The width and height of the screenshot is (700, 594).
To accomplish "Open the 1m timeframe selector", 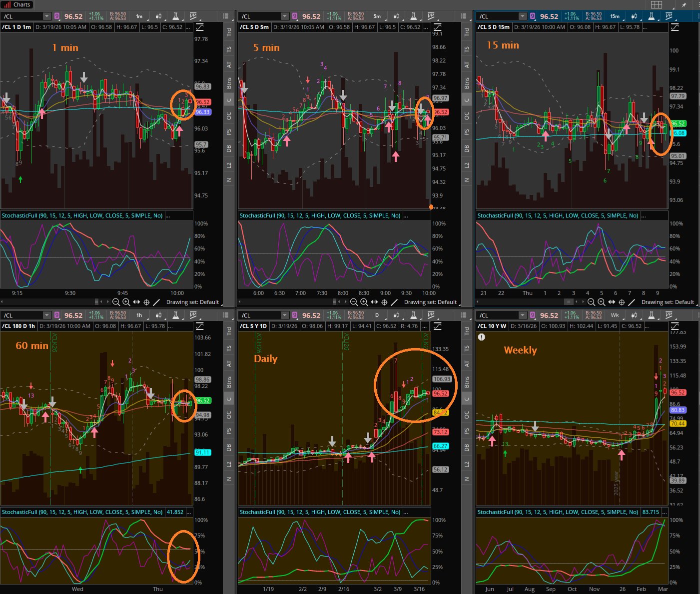I will click(139, 16).
